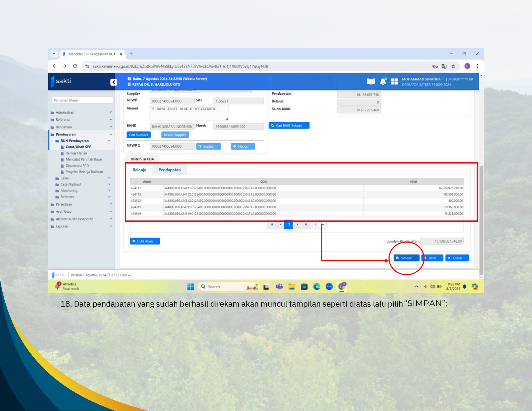Select the Belanja tab in Distribusi COA
This screenshot has height=411, width=532.
click(139, 169)
